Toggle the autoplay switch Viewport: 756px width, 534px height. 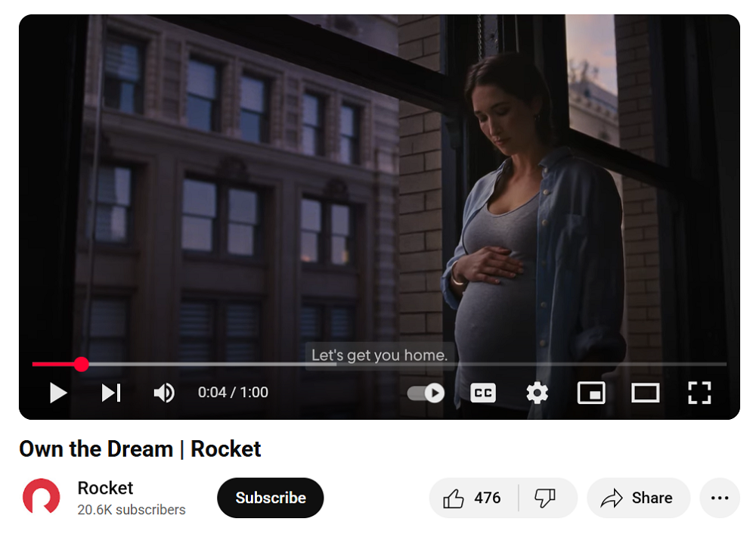point(426,393)
